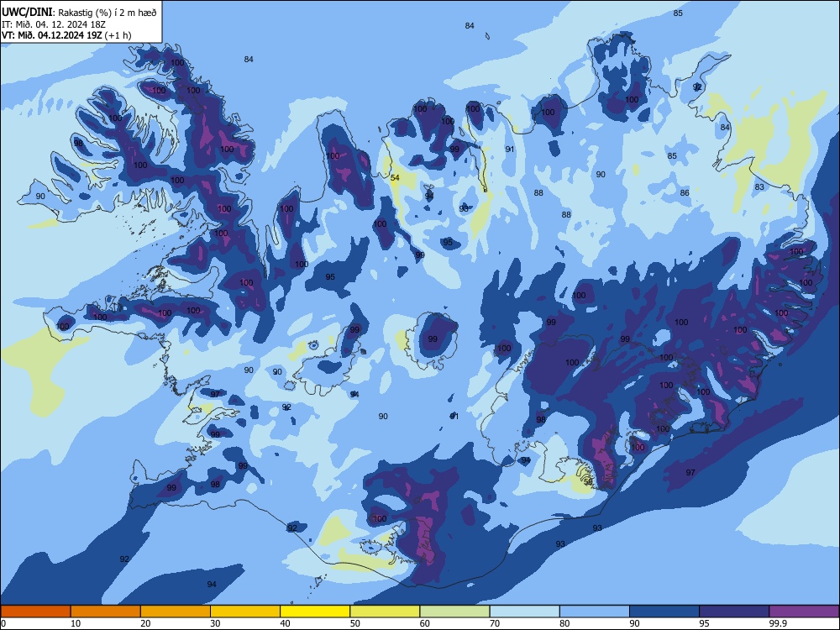Click the '86' humidity value on map
Screen dimensions: 840x630
click(685, 193)
